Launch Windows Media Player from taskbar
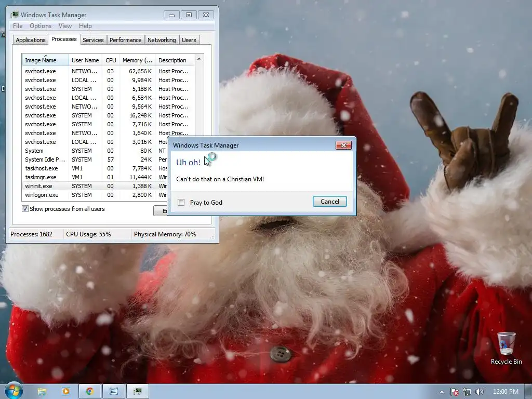Viewport: 532px width, 399px height. (65, 392)
